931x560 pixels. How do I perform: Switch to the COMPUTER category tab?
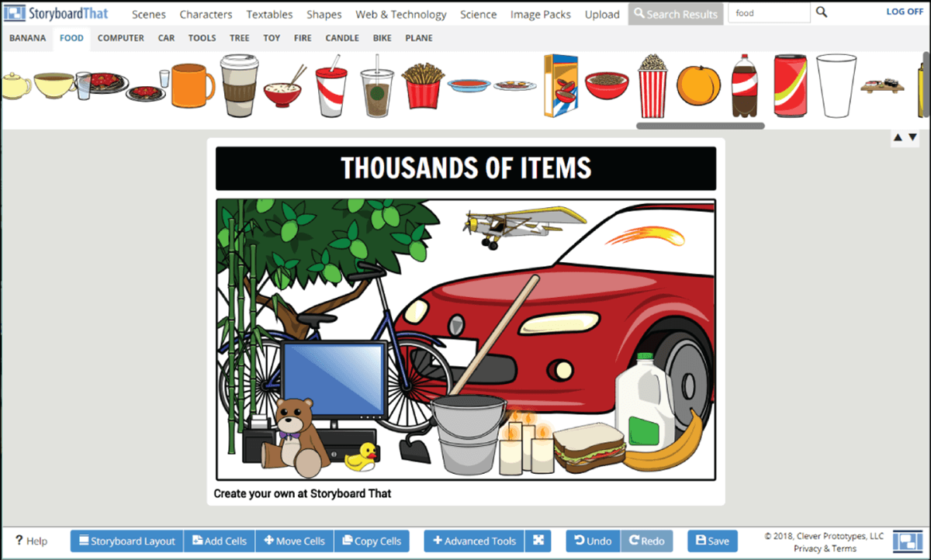point(120,38)
